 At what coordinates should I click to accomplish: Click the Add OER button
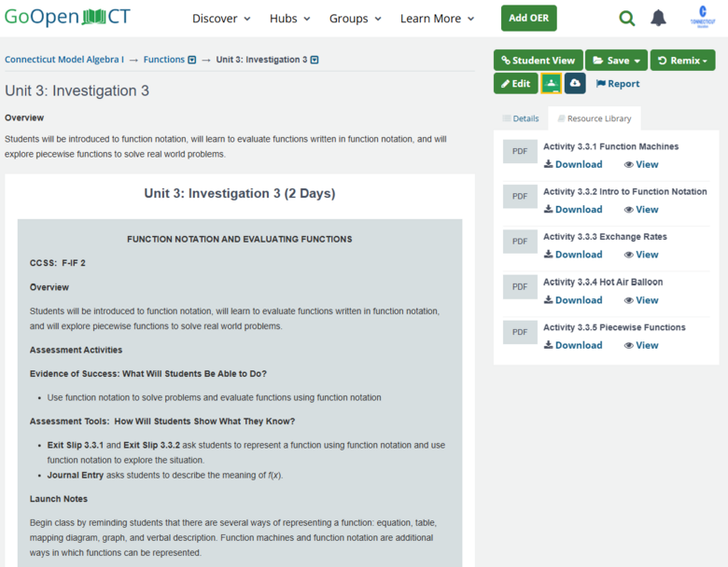coord(528,19)
